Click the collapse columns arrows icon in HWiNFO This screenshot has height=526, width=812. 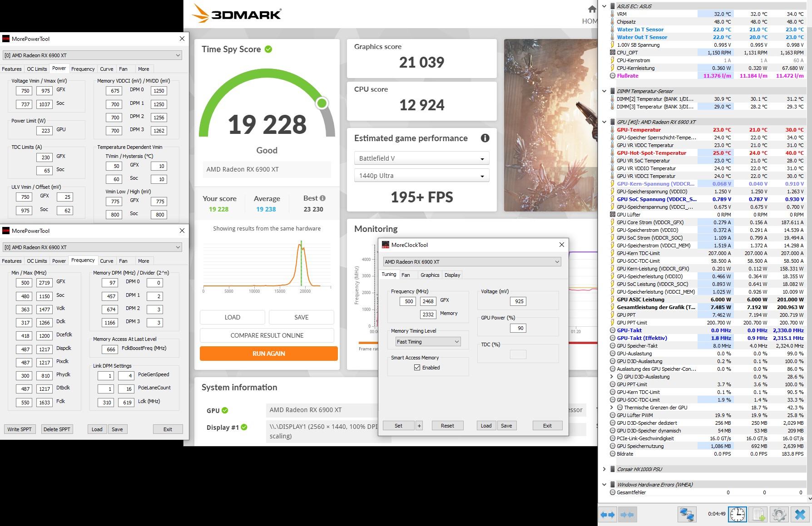[x=627, y=514]
